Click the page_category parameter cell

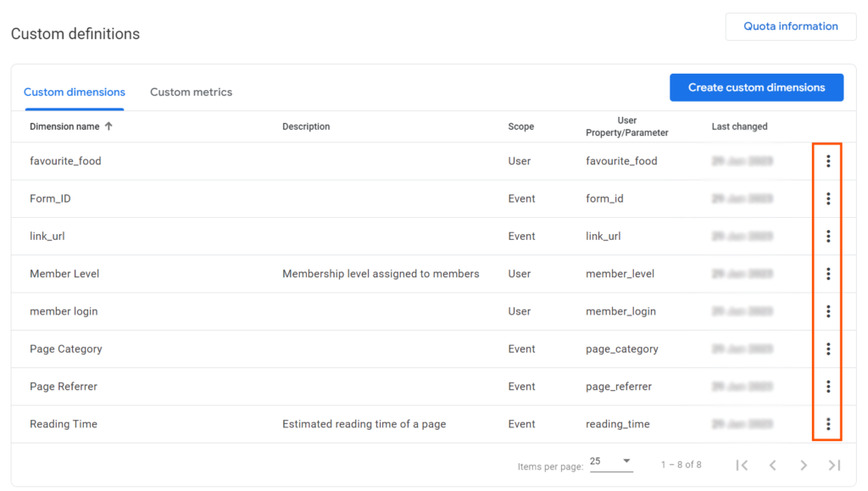621,349
